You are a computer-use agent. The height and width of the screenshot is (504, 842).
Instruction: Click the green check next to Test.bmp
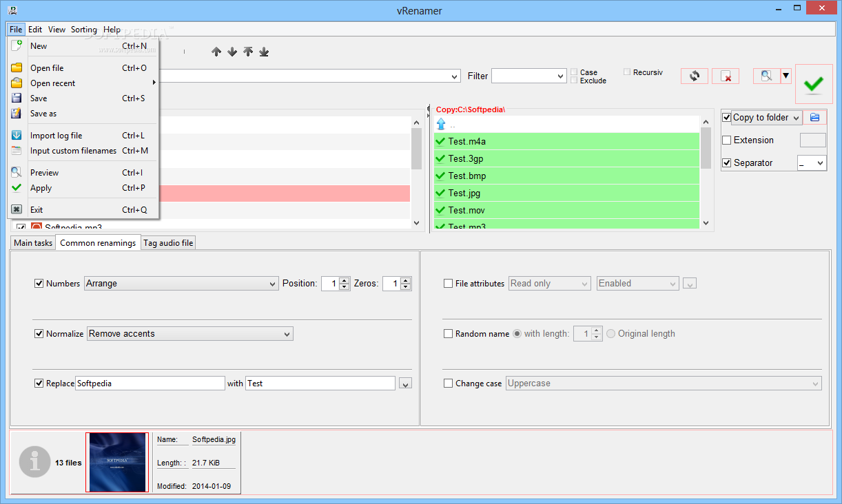click(440, 176)
